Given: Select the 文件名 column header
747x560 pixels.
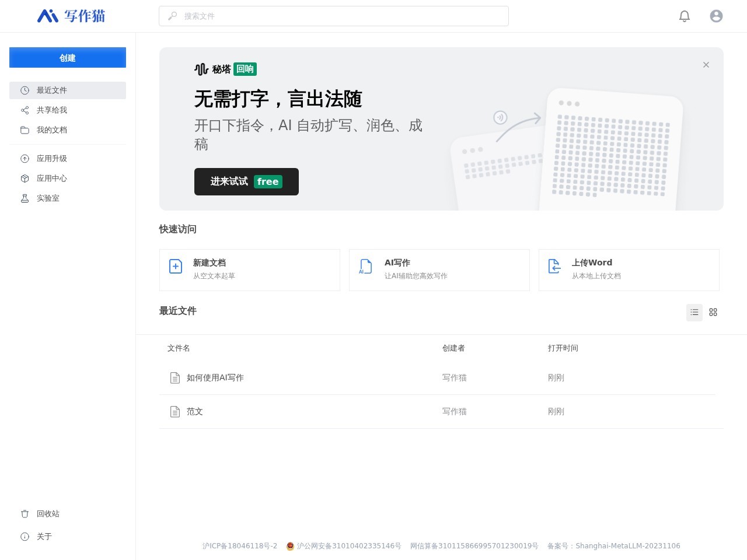Looking at the screenshot, I should coord(179,348).
